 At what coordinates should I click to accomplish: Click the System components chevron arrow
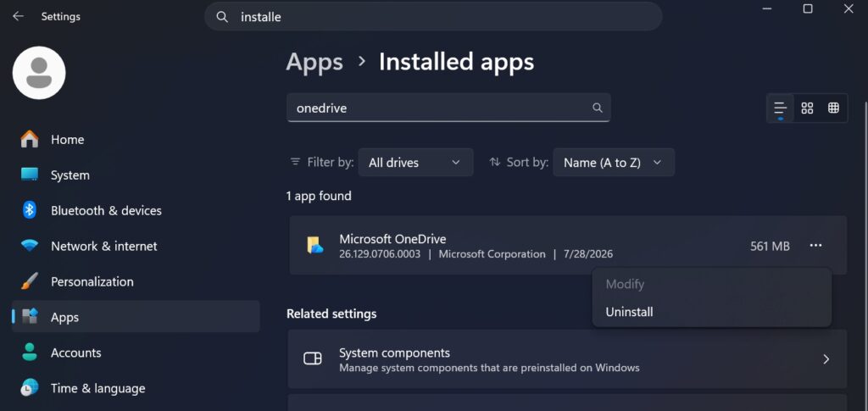(826, 359)
